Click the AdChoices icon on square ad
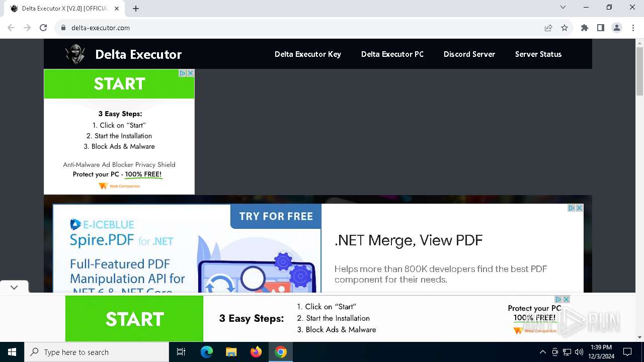This screenshot has width=644, height=362. pyautogui.click(x=183, y=73)
